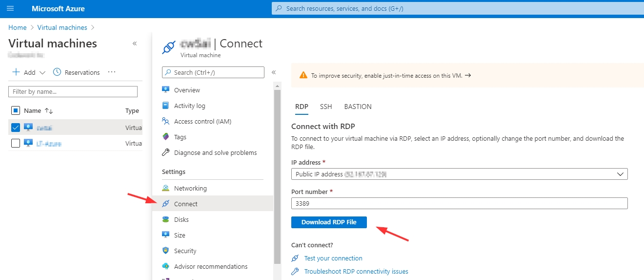Viewport: 644px width, 280px height.
Task: Click the Microsoft Azure title
Action: pyautogui.click(x=58, y=9)
